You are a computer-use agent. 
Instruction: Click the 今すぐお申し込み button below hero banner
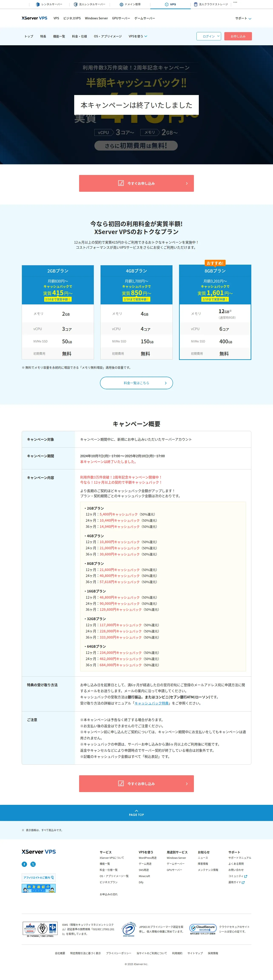pos(136,183)
